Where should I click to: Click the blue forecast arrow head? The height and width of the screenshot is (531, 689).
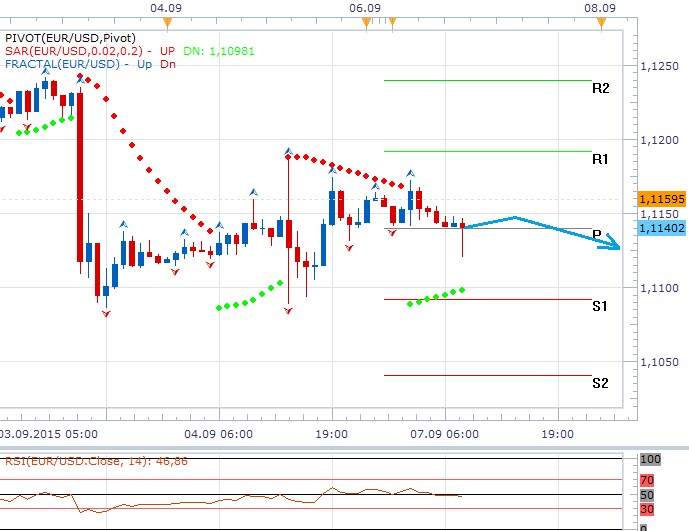(614, 248)
